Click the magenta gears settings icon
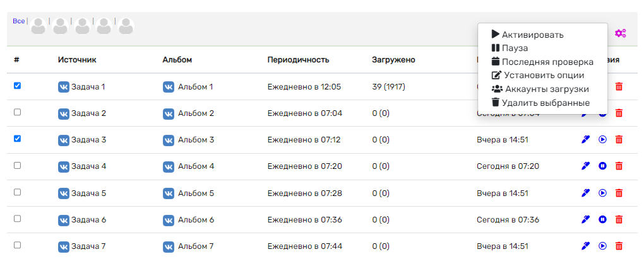This screenshot has width=644, height=259. point(620,33)
